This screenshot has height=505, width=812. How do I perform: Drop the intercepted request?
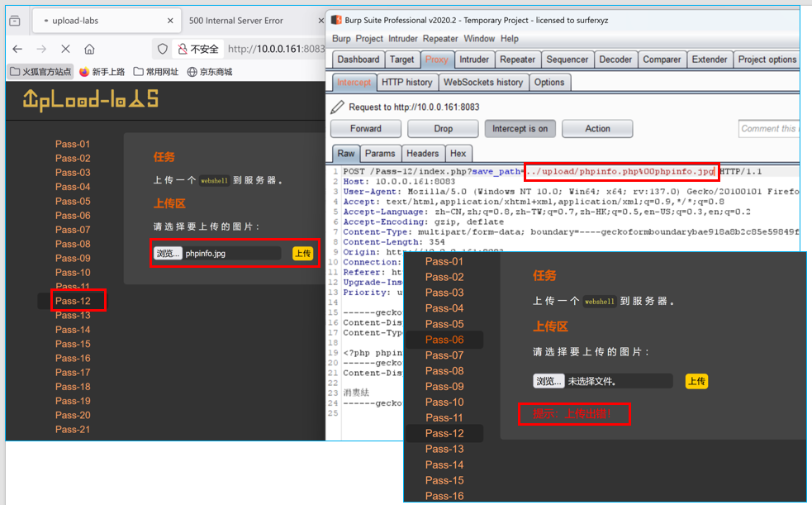pyautogui.click(x=444, y=128)
